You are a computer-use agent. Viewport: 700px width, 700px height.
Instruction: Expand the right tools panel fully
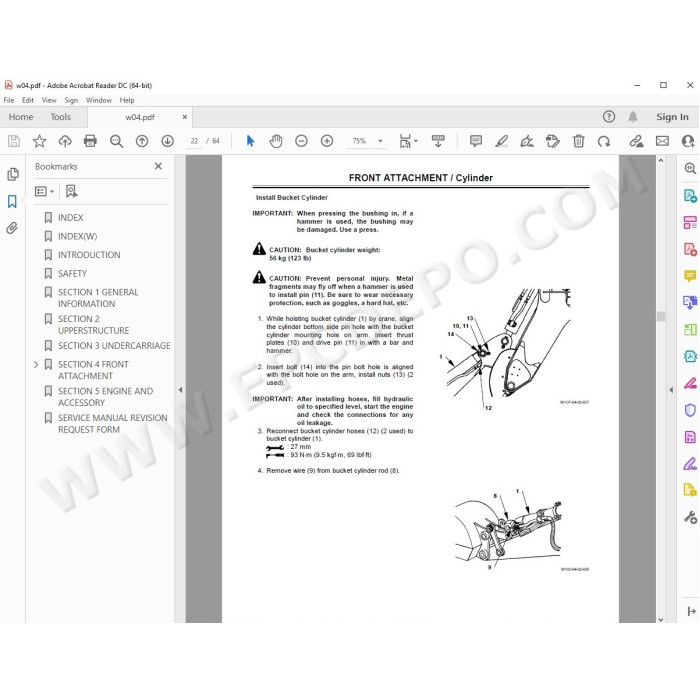[691, 611]
